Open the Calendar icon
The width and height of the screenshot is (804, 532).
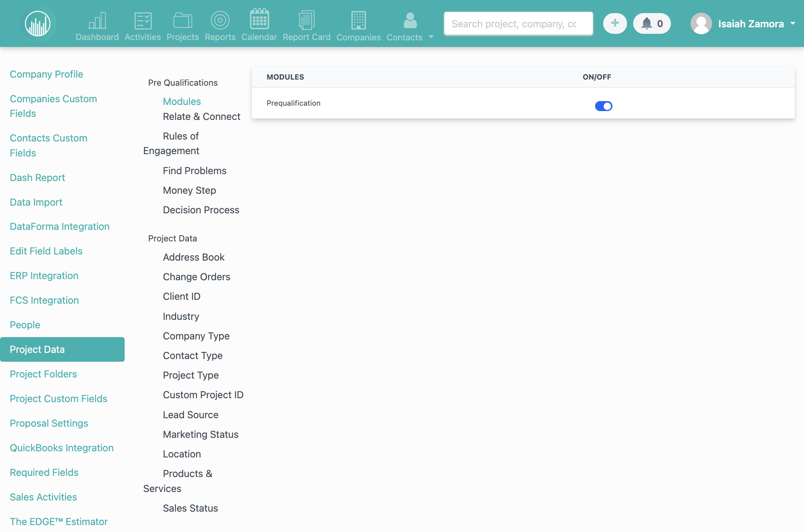coord(259,19)
